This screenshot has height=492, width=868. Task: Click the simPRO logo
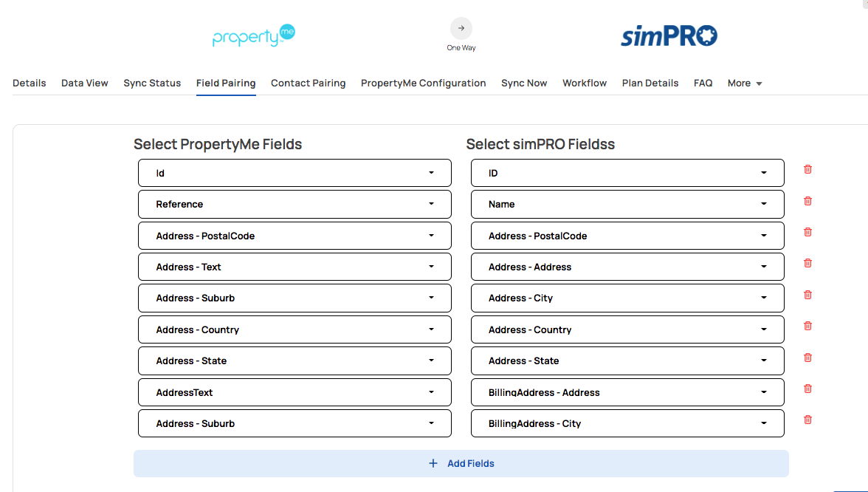point(669,35)
